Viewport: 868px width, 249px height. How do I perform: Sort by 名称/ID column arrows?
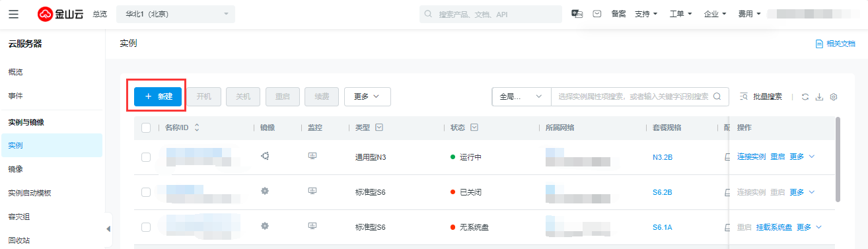197,127
